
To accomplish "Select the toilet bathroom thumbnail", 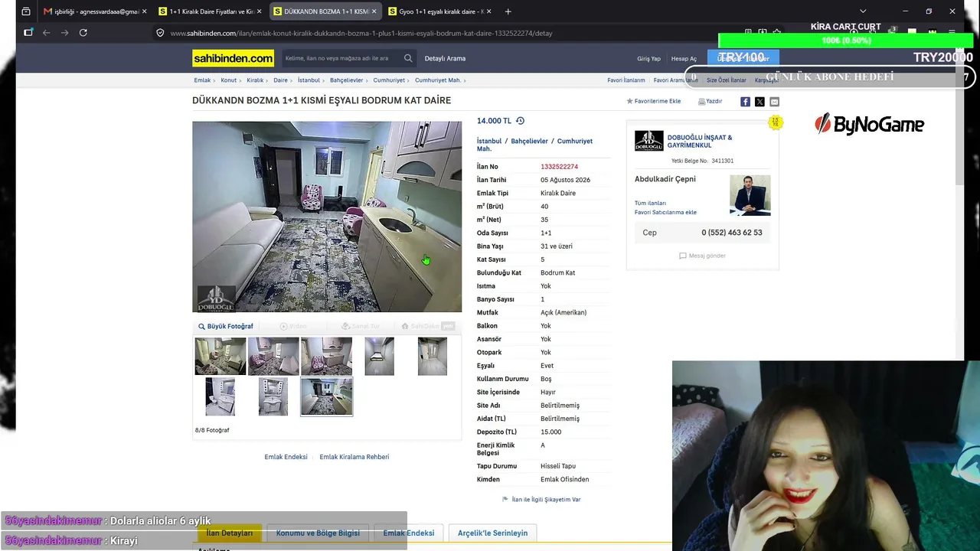I will (x=220, y=396).
